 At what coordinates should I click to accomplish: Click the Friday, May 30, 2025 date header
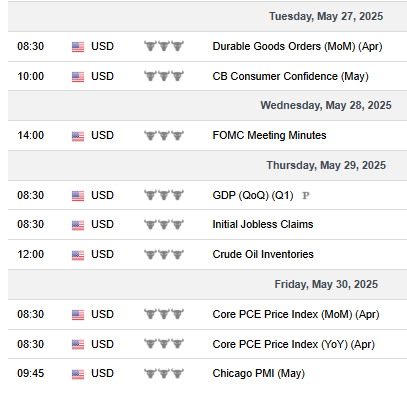(326, 284)
